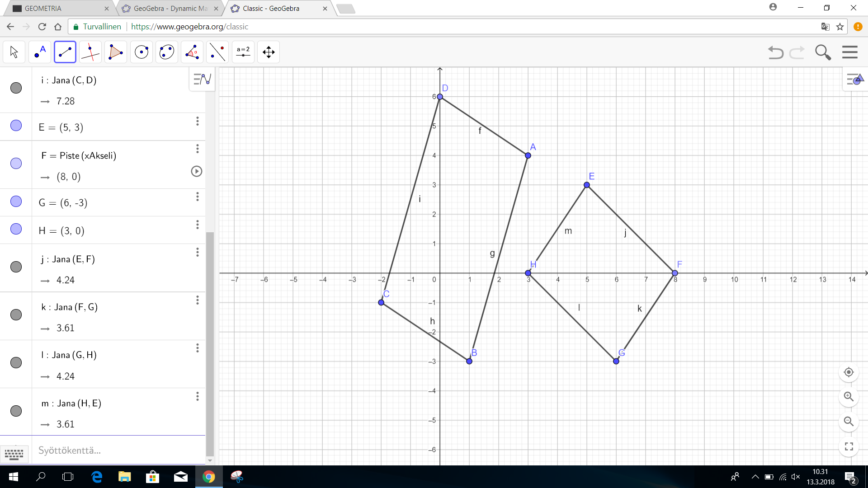Select the Move Graphics View tool
Viewport: 868px width, 488px height.
pyautogui.click(x=269, y=52)
